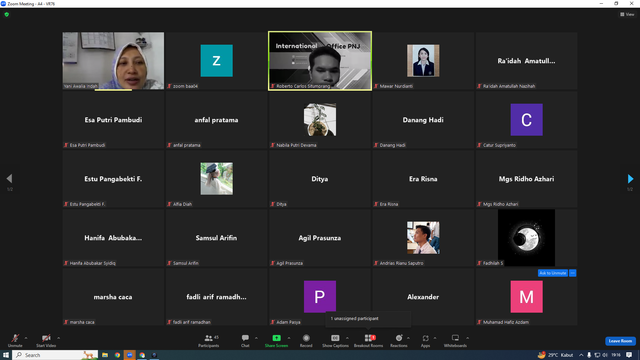This screenshot has width=640, height=360.
Task: Open the Reactions picker
Action: click(399, 340)
